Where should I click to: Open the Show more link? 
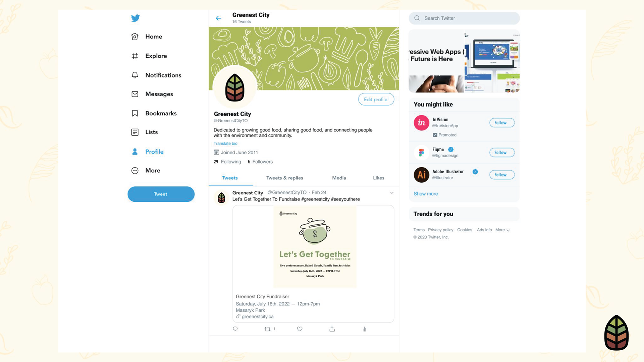coord(426,194)
